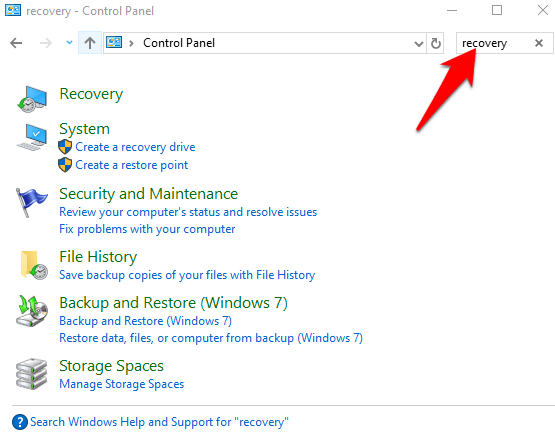Click the File History folder icon
Viewport: 555px width, 436px height.
[x=34, y=265]
